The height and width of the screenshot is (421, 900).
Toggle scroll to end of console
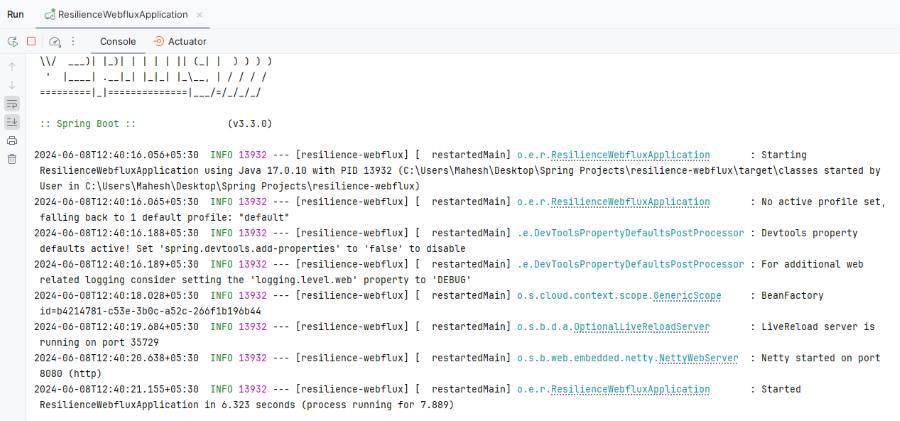pyautogui.click(x=12, y=121)
